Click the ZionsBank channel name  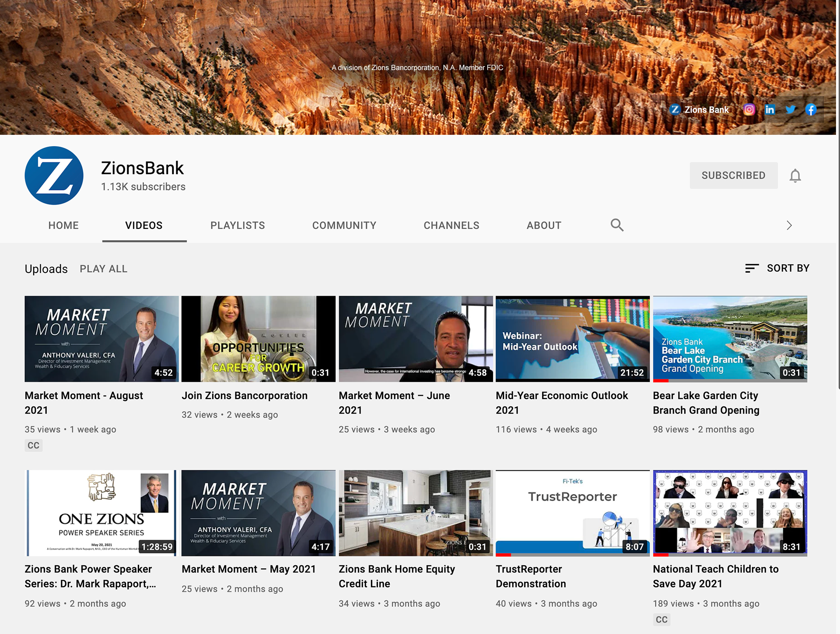click(x=142, y=168)
